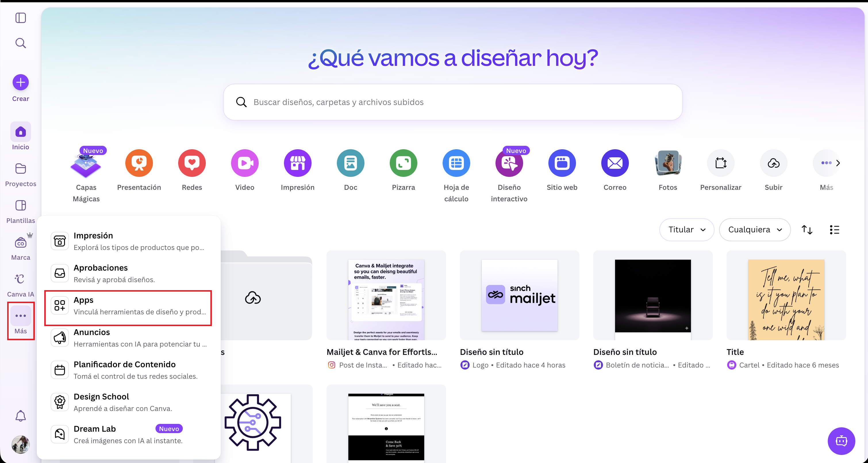
Task: Open the Title poster thumbnail
Action: click(786, 295)
